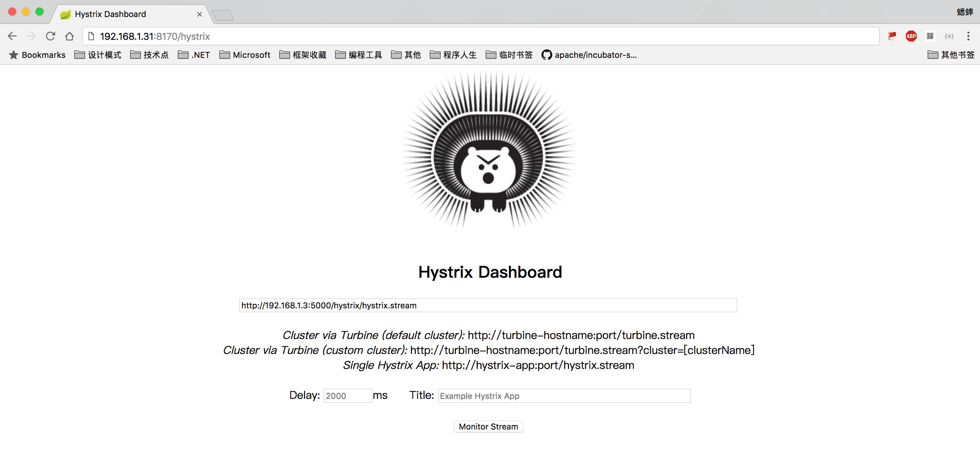
Task: Click the Hystrix hedgehog logo image
Action: (490, 150)
